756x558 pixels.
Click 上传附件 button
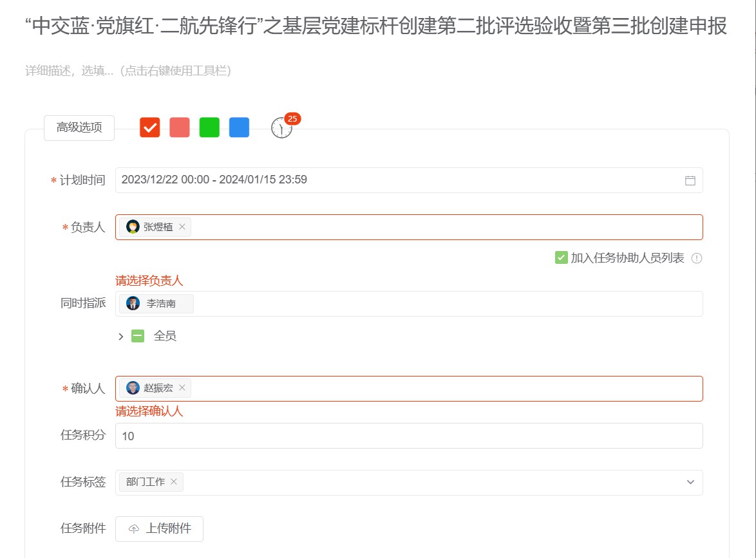pyautogui.click(x=159, y=528)
